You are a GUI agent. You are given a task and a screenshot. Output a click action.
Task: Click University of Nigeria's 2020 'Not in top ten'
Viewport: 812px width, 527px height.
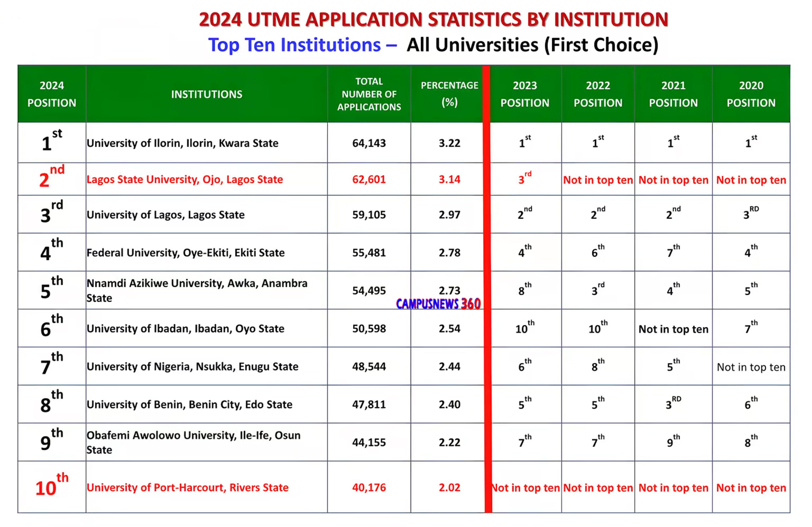coord(751,367)
